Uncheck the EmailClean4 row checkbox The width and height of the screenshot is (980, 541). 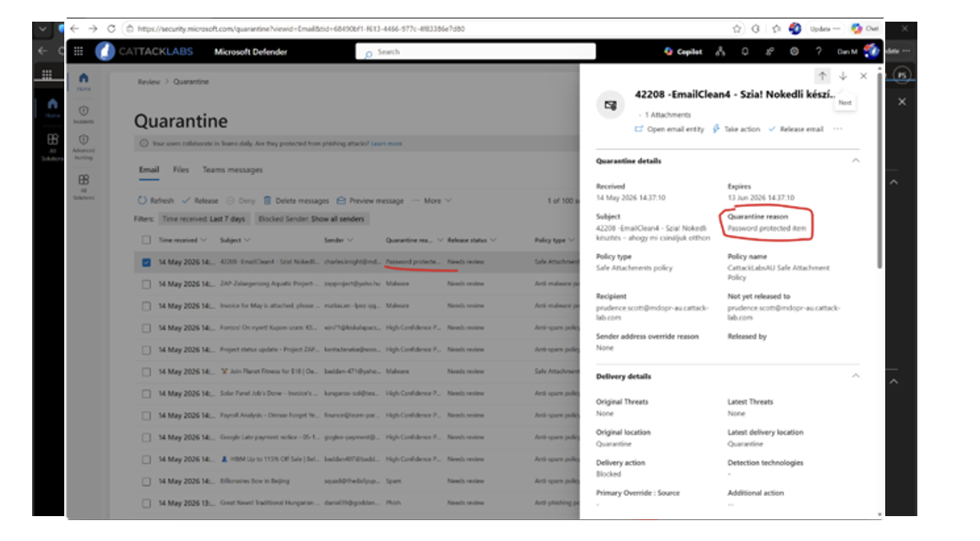[x=146, y=262]
